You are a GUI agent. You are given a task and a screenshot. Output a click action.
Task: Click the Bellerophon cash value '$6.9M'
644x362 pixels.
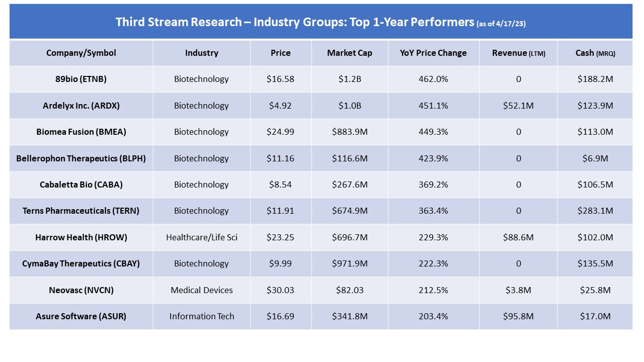point(595,158)
